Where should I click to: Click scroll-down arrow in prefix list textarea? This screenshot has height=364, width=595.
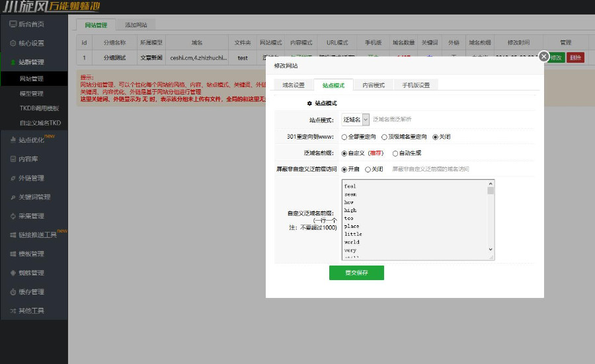tap(491, 250)
